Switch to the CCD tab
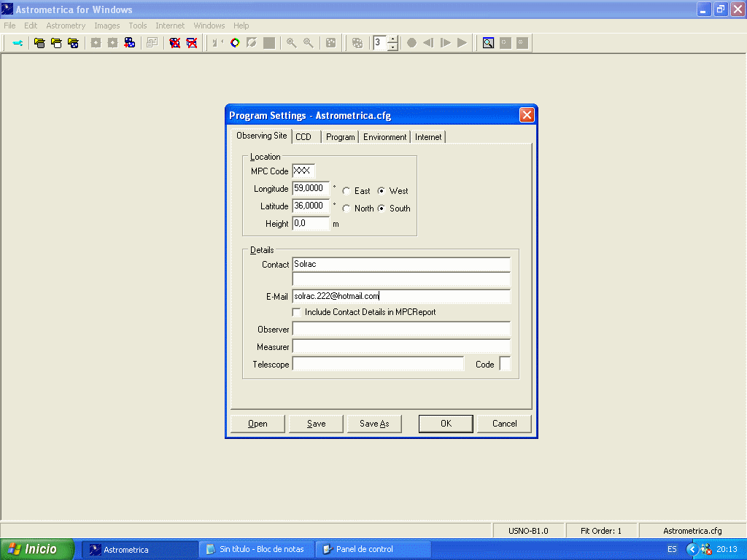This screenshot has width=747, height=560. point(306,137)
